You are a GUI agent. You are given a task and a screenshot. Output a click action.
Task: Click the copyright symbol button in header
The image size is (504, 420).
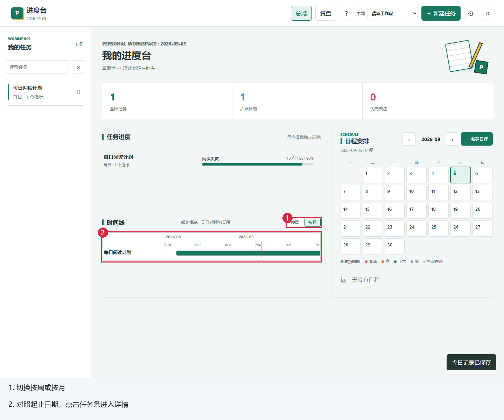pyautogui.click(x=488, y=13)
